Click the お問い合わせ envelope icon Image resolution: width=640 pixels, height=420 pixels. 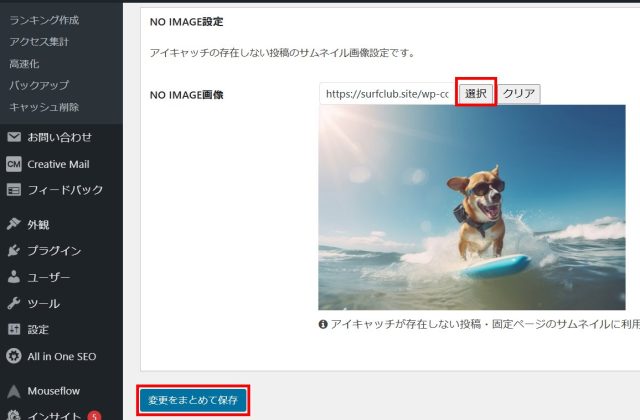point(14,137)
